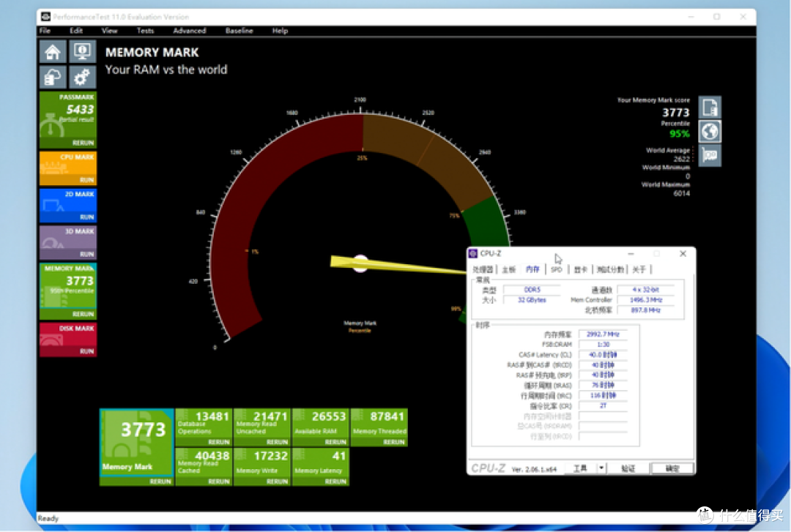Switch to the 显卡 tab in CPU-Z

click(581, 270)
